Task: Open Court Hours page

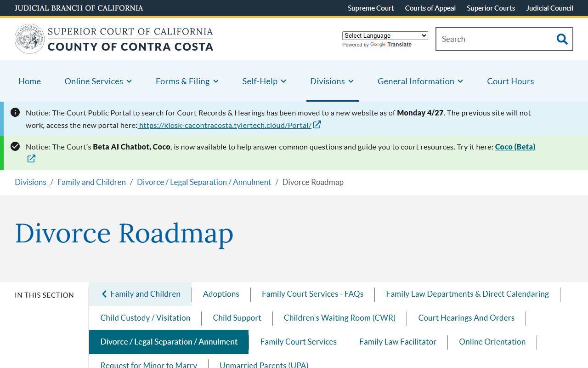Action: click(510, 81)
